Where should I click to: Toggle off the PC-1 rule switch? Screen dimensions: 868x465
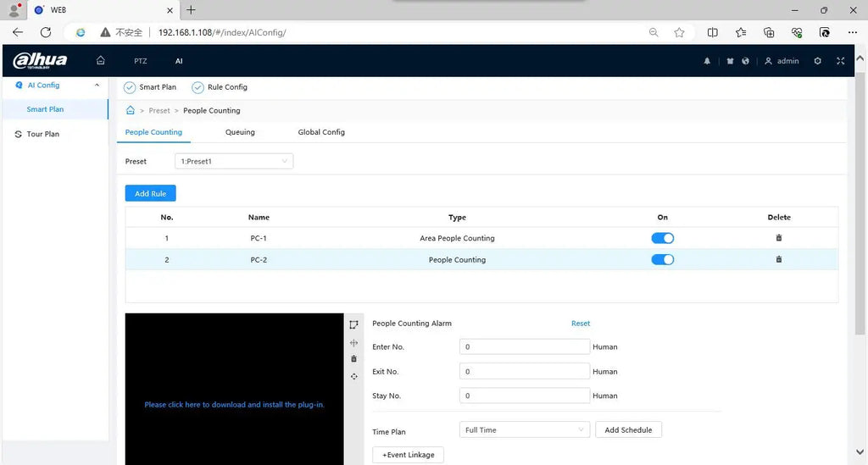click(662, 238)
